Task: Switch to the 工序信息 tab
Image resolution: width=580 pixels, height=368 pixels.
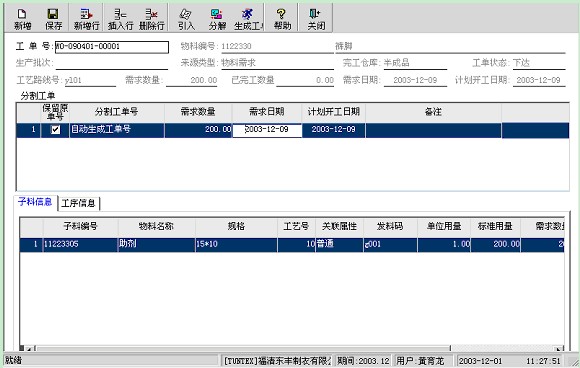Action: click(x=78, y=203)
